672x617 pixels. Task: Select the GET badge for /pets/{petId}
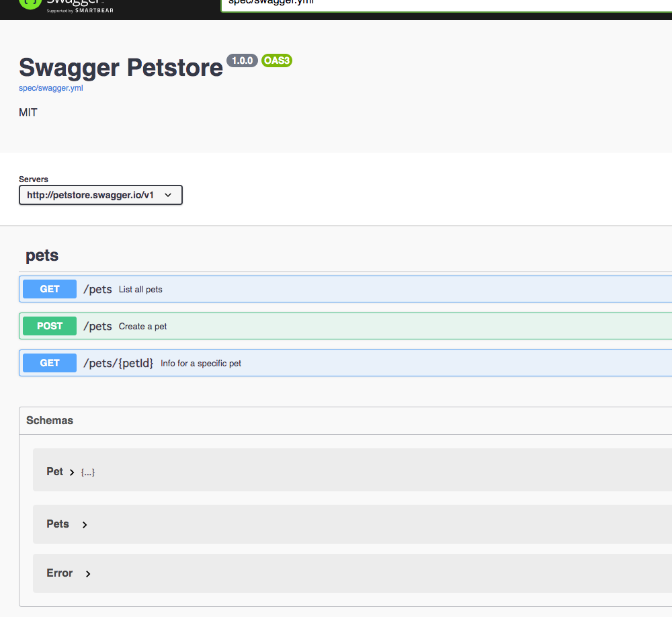coord(49,363)
